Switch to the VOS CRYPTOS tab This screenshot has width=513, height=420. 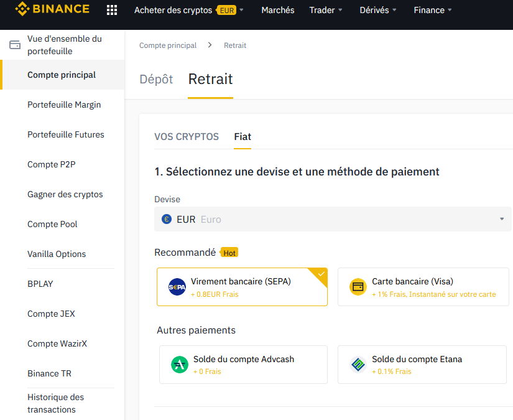click(x=187, y=136)
